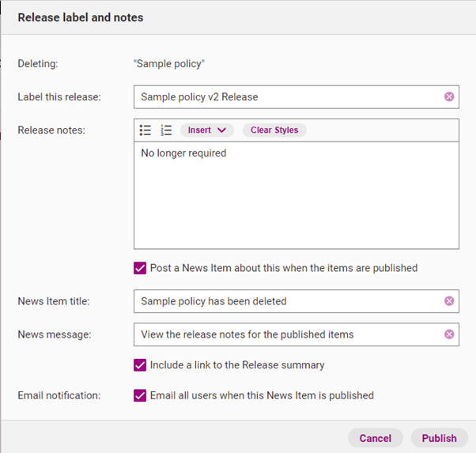Clear the News Item title field

[x=449, y=301]
